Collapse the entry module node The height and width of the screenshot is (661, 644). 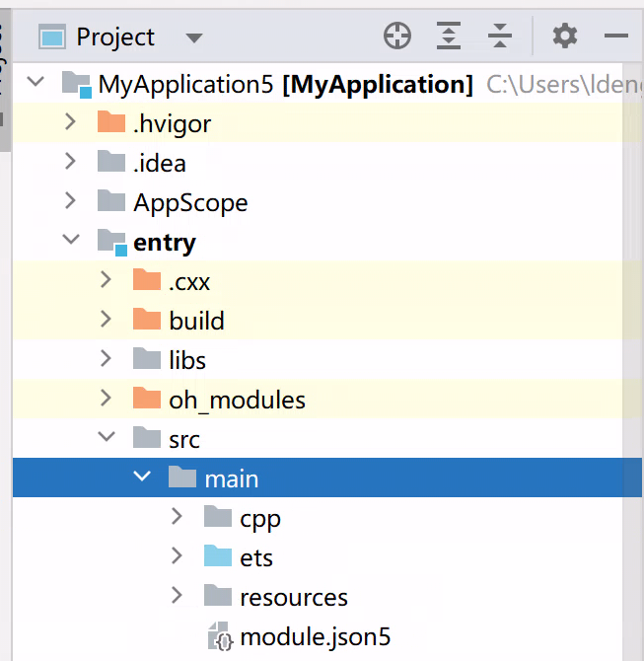[70, 241]
